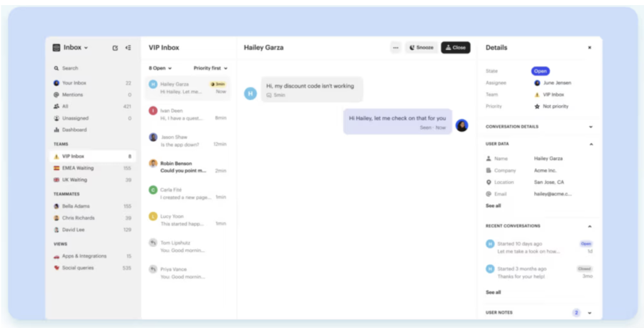Click the hailey@acme email value
Image resolution: width=644 pixels, height=328 pixels.
point(553,194)
